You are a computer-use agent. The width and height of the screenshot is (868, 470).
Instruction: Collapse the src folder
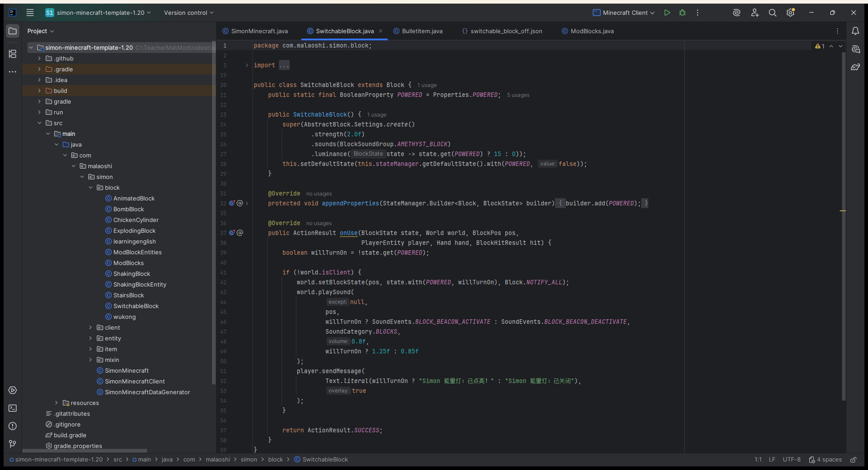(39, 123)
